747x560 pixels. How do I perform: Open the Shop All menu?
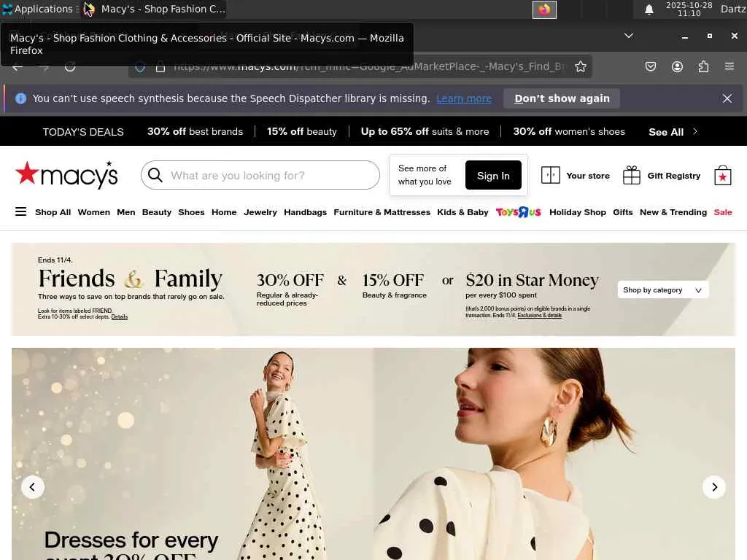[x=53, y=212]
